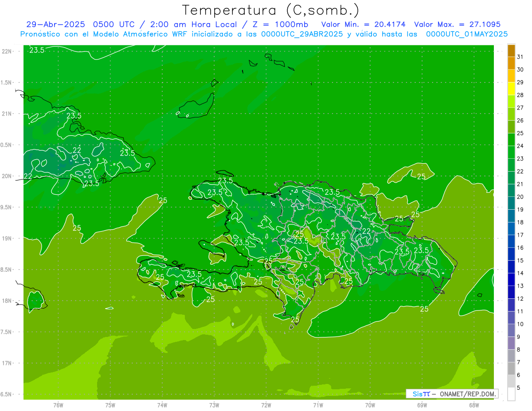
Task: Click the '69W' longitude axis label
Action: (x=422, y=404)
